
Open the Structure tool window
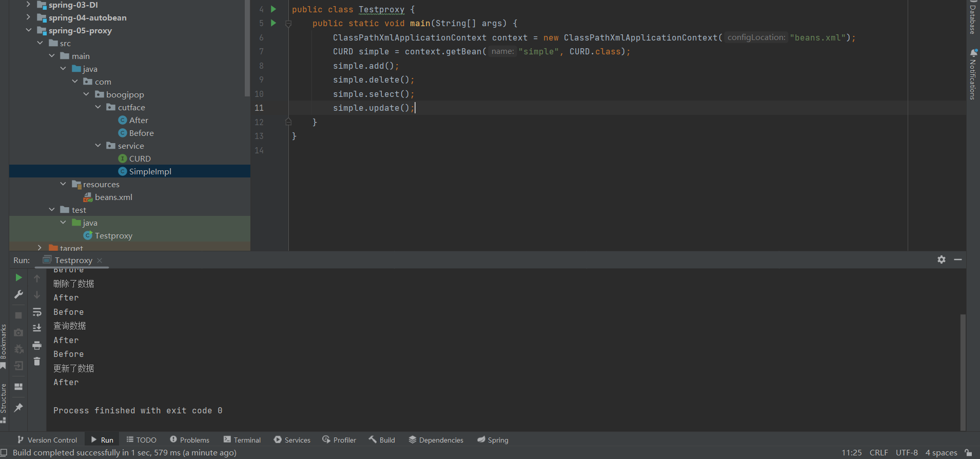tap(4, 403)
